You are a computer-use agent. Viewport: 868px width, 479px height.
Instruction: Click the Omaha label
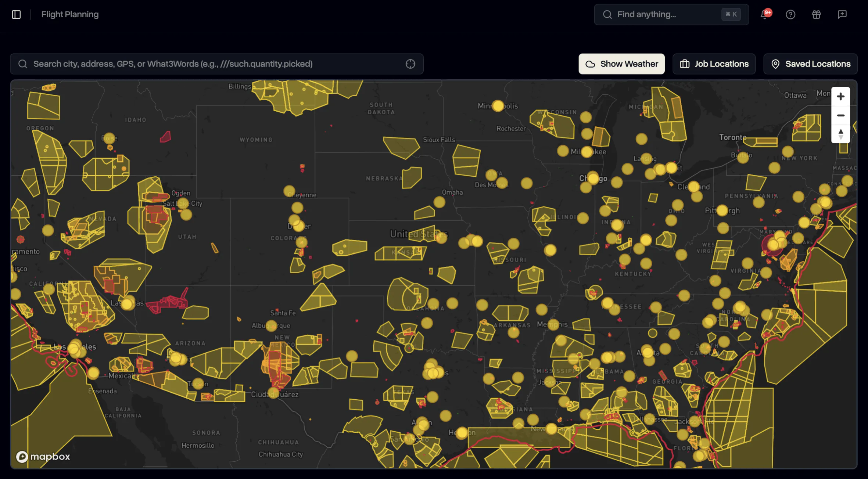[x=452, y=192]
